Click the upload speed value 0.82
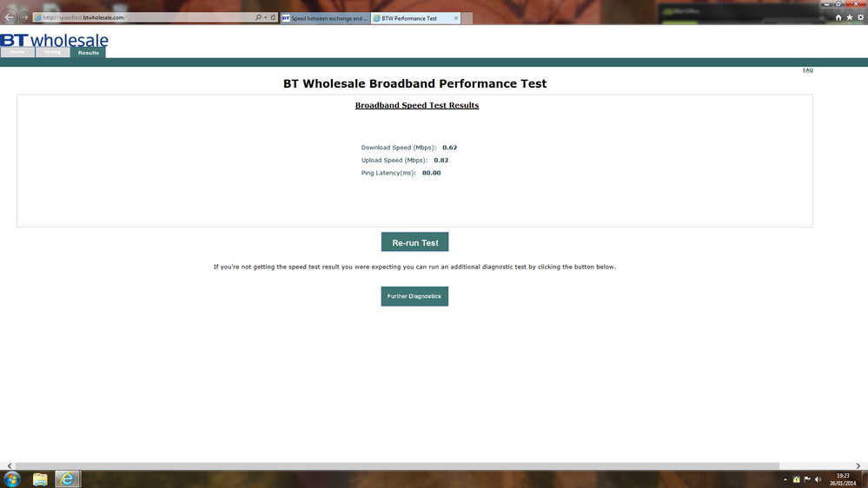Viewport: 868px width, 488px height. [x=441, y=161]
